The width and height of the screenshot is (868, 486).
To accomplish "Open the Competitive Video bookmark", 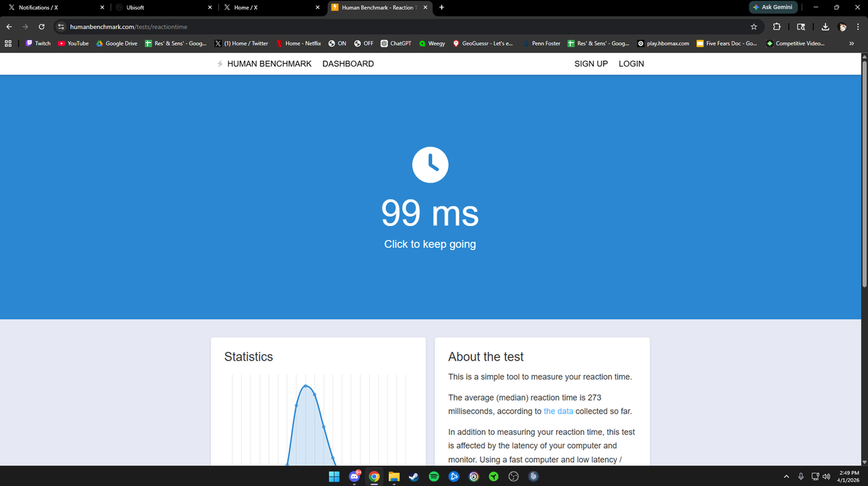I will [x=795, y=43].
